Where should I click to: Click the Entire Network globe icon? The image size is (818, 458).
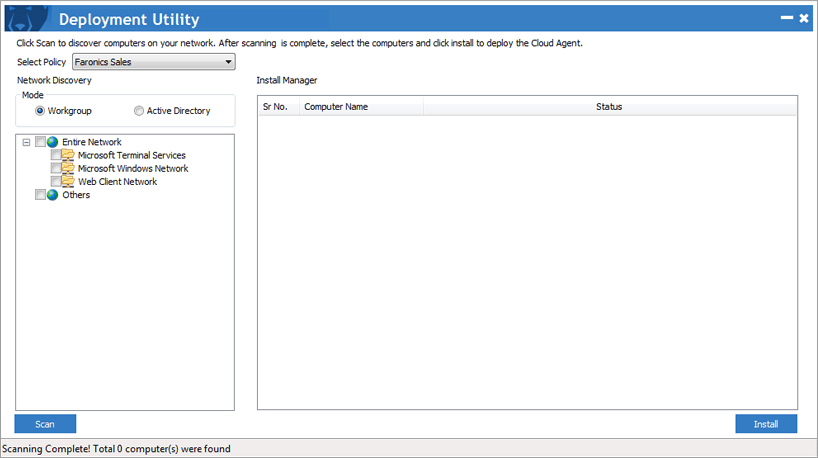(x=53, y=142)
